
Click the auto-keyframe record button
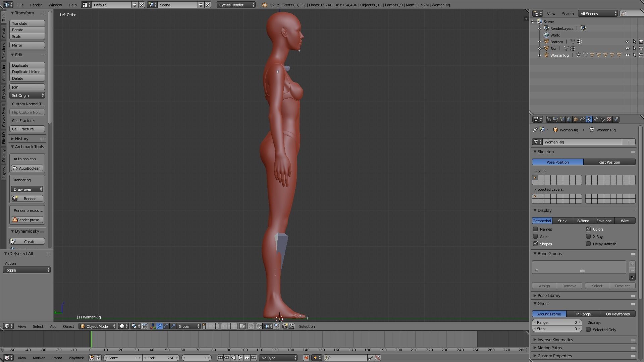[x=306, y=358]
